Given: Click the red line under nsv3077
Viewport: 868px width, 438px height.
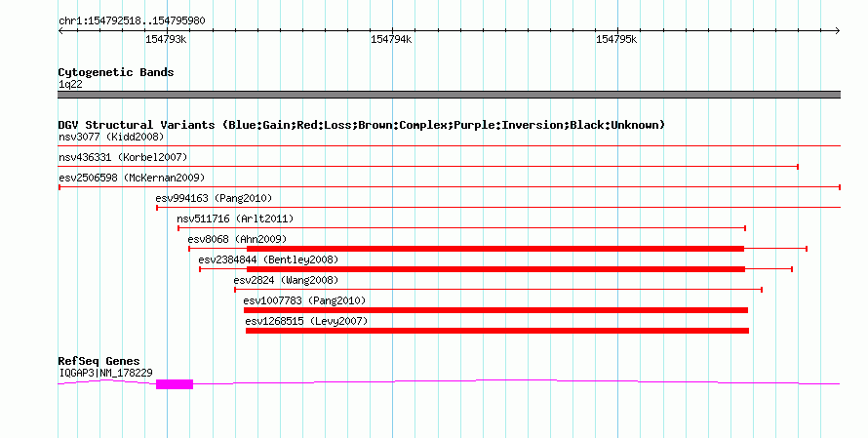Looking at the screenshot, I should [449, 146].
